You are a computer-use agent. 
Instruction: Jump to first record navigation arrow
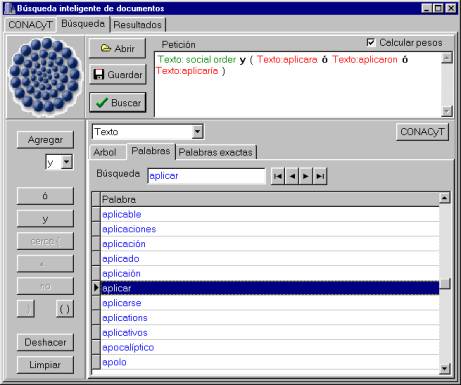pos(278,176)
